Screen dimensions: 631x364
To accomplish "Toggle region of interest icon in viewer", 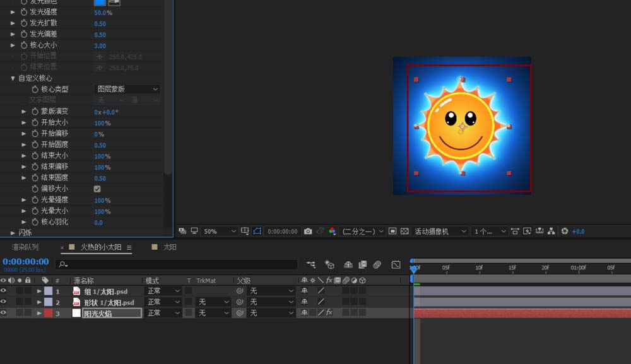I will pyautogui.click(x=392, y=232).
